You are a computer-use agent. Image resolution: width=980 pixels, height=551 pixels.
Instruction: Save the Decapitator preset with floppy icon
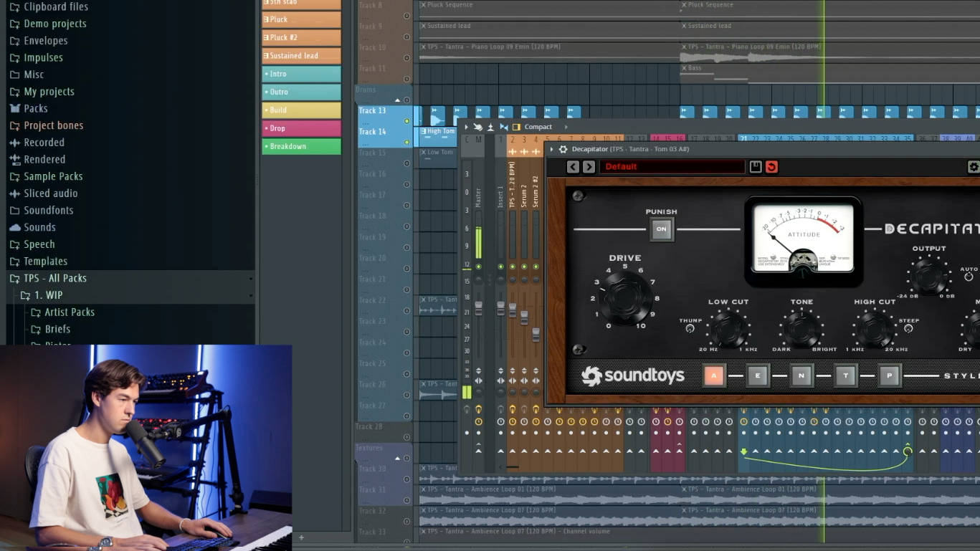[755, 167]
